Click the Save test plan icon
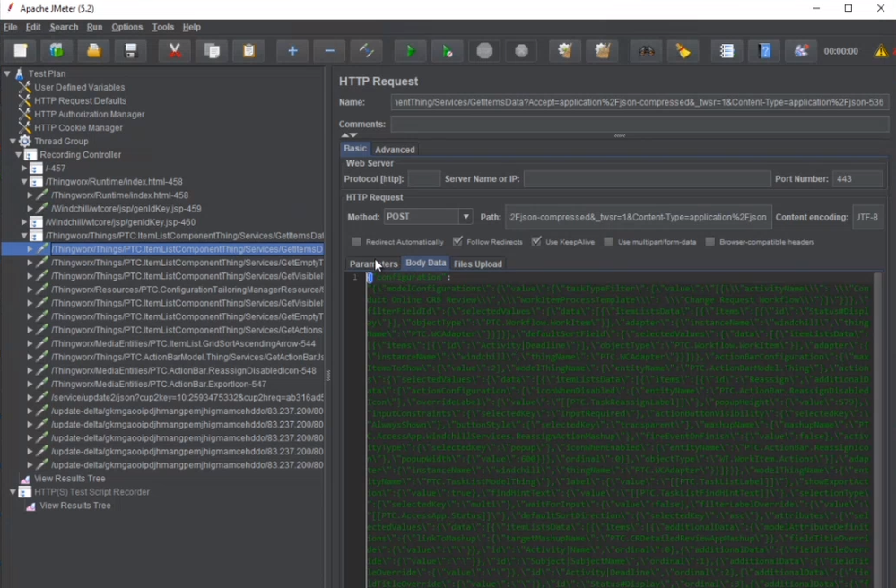This screenshot has height=588, width=896. (131, 51)
